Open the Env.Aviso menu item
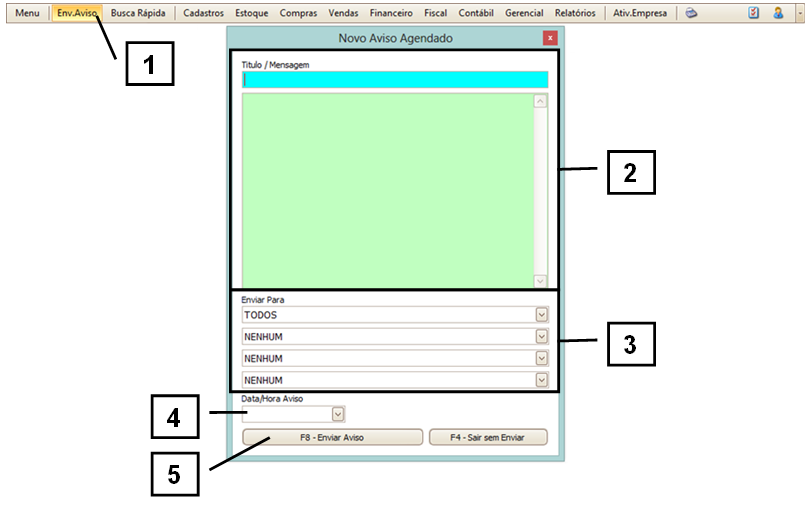 [x=77, y=13]
